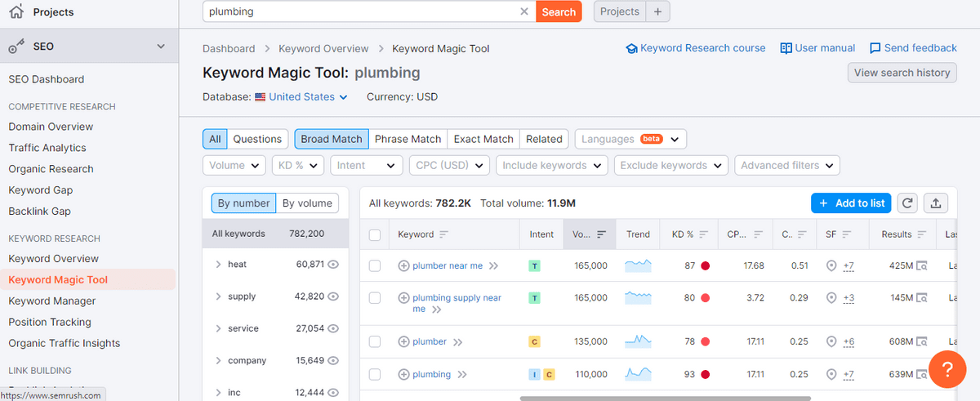Sort by SF column sort icon
Viewport: 980px width, 401px height.
coord(847,234)
